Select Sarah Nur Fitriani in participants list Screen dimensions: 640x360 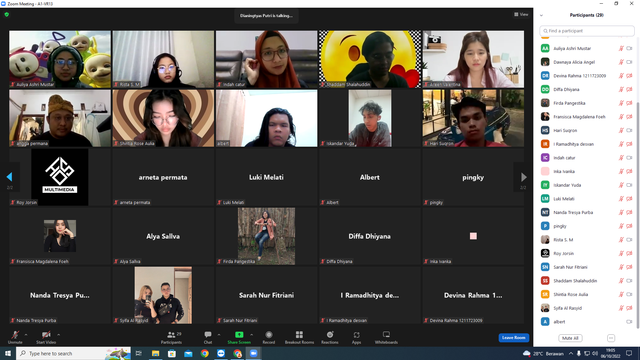click(x=587, y=267)
